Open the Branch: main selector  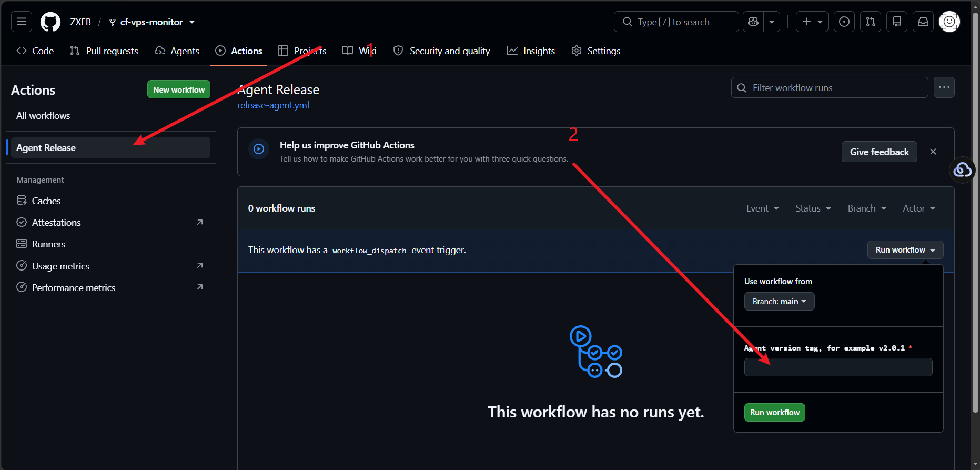[779, 302]
